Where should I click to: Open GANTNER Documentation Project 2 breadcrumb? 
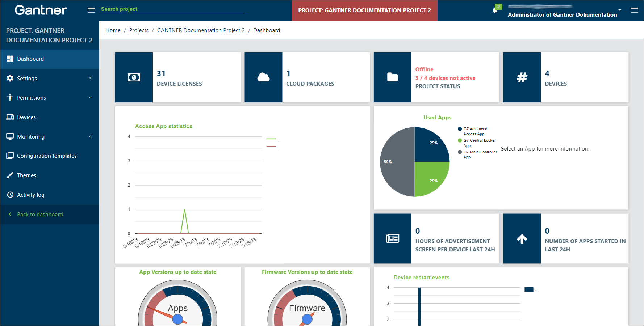(x=201, y=30)
